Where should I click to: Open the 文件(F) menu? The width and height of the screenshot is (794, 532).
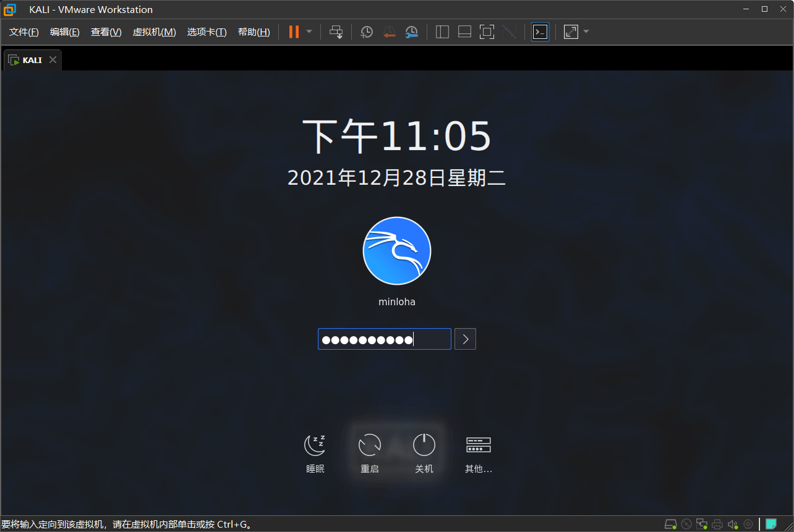[x=24, y=32]
